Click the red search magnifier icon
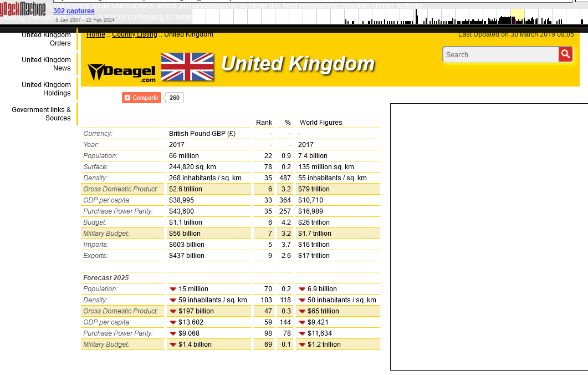 tap(565, 54)
